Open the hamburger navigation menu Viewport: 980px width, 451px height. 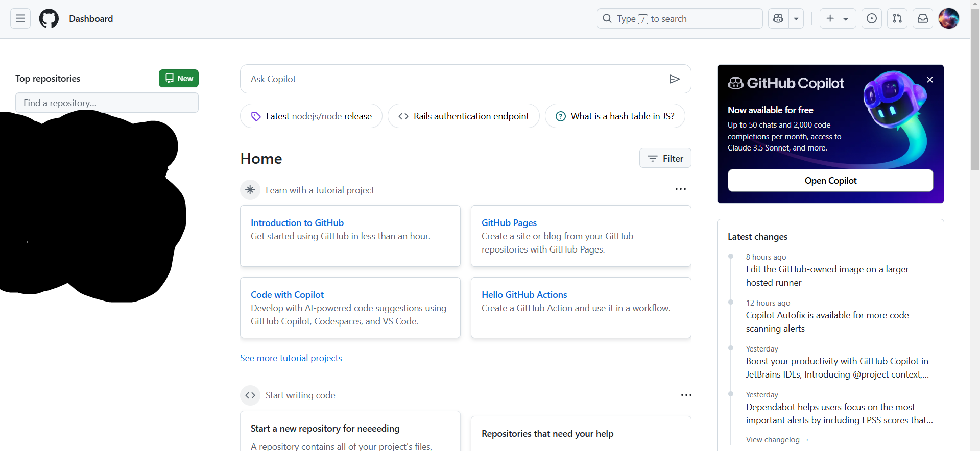pos(20,18)
